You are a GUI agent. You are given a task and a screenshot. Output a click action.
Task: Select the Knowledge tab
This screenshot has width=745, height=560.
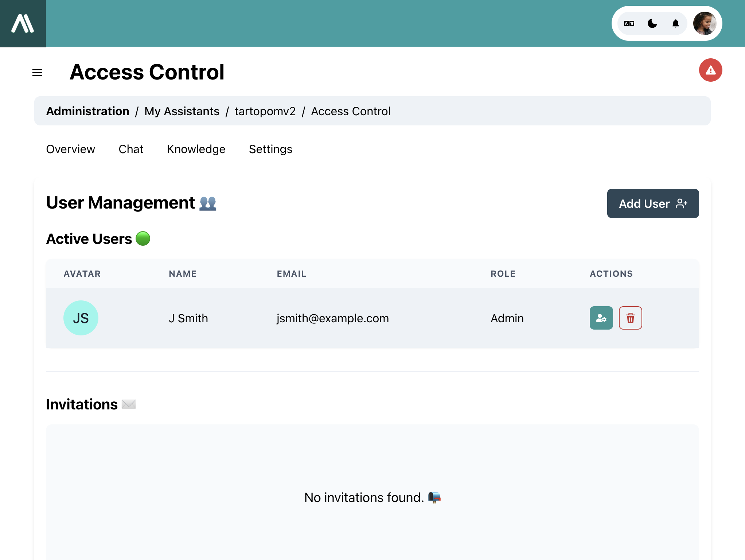click(x=196, y=149)
